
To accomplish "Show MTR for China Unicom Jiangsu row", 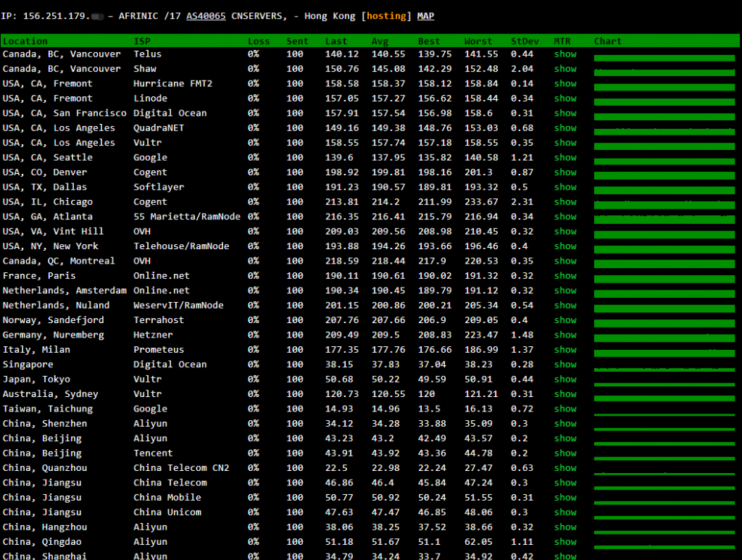I will tap(565, 512).
